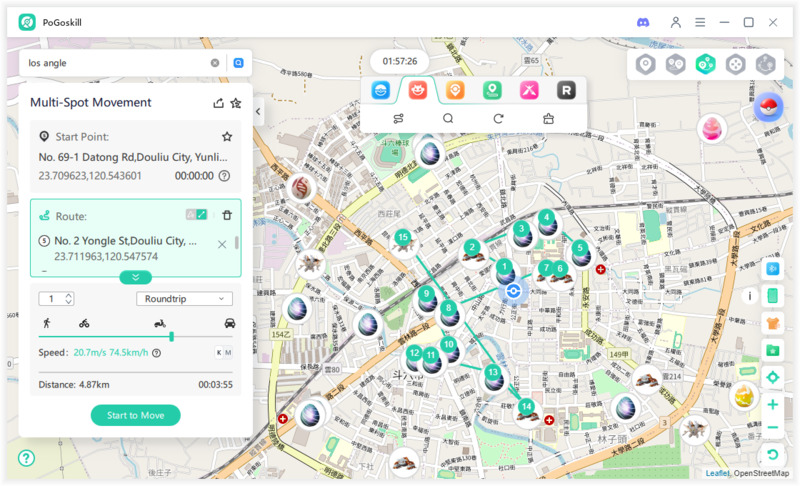
Task: Open the Leaflet link
Action: [x=716, y=473]
